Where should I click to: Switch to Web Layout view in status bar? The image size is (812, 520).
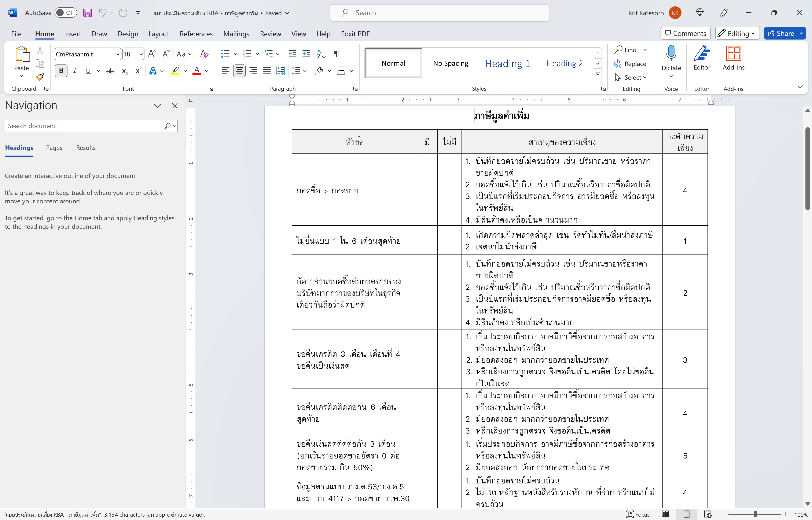(x=708, y=514)
